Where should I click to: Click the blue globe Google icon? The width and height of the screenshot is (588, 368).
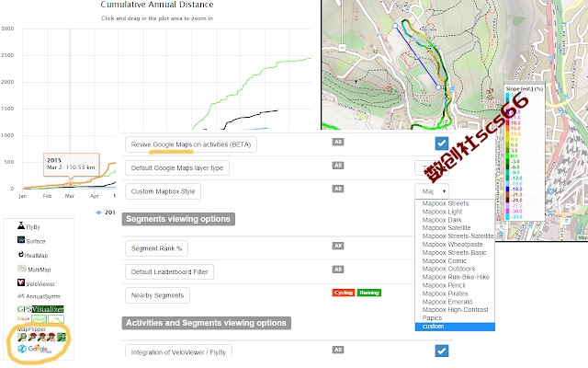pos(22,349)
